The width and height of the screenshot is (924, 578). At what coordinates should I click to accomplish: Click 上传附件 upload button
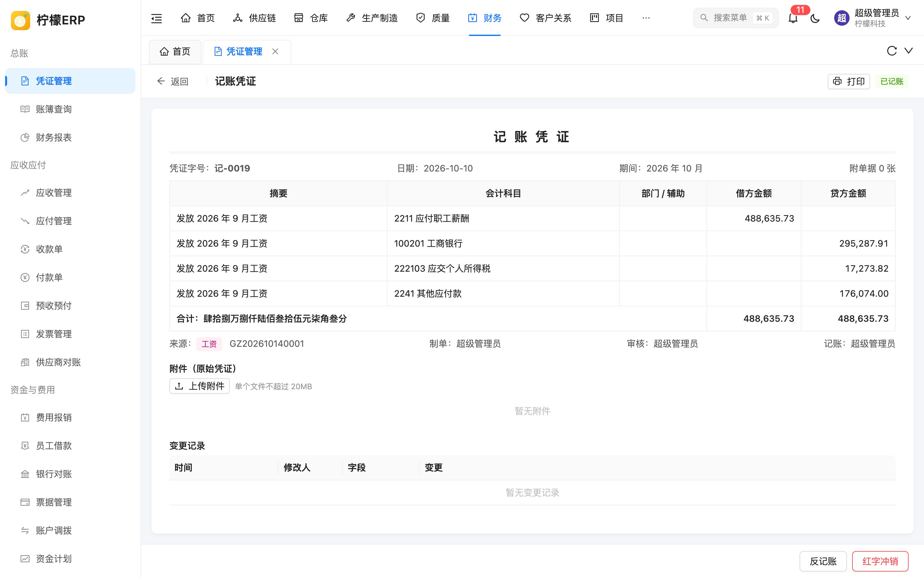click(x=199, y=386)
